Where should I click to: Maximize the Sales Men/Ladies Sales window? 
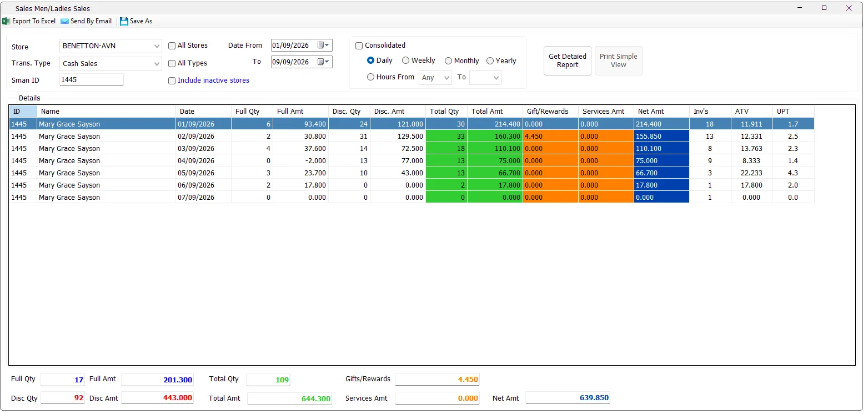coord(824,8)
